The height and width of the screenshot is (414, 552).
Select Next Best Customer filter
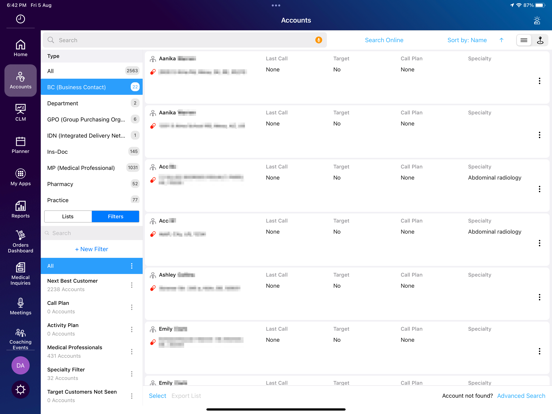point(92,285)
